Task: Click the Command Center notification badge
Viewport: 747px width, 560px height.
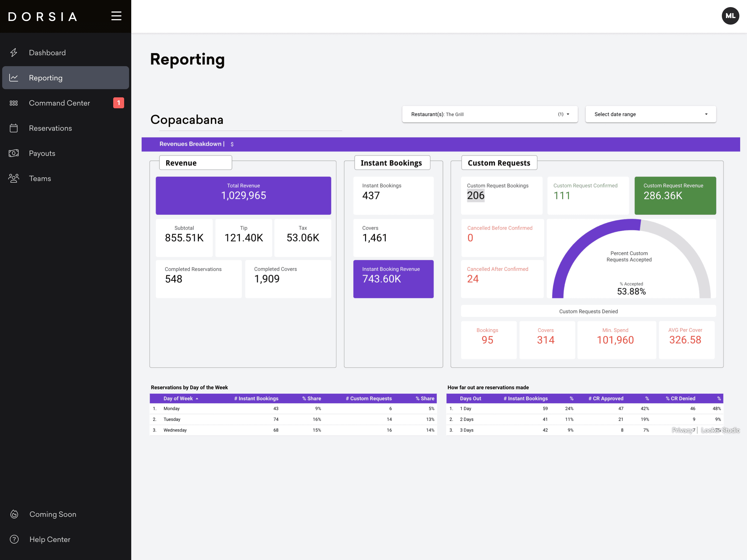Action: (119, 103)
